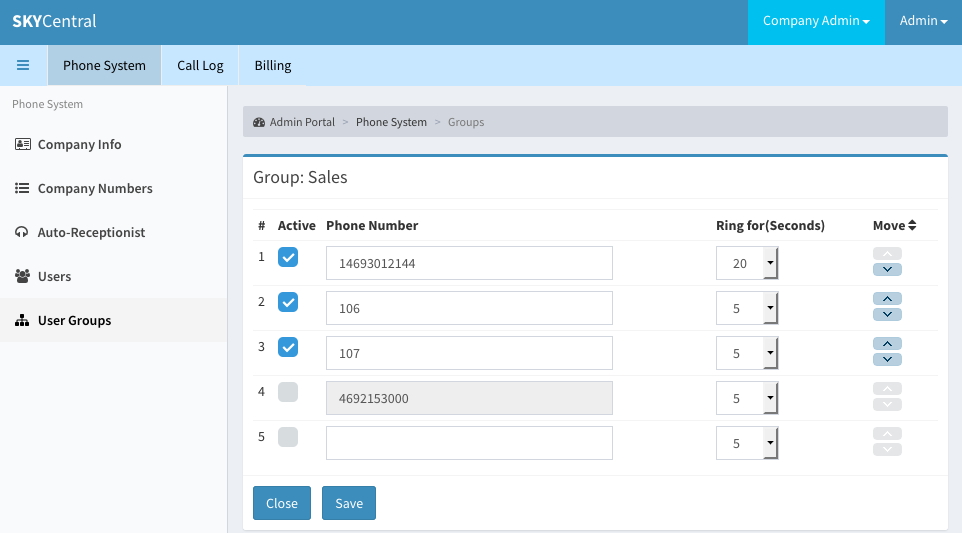Screen dimensions: 962x533
Task: Switch to Billing tab
Action: click(273, 65)
